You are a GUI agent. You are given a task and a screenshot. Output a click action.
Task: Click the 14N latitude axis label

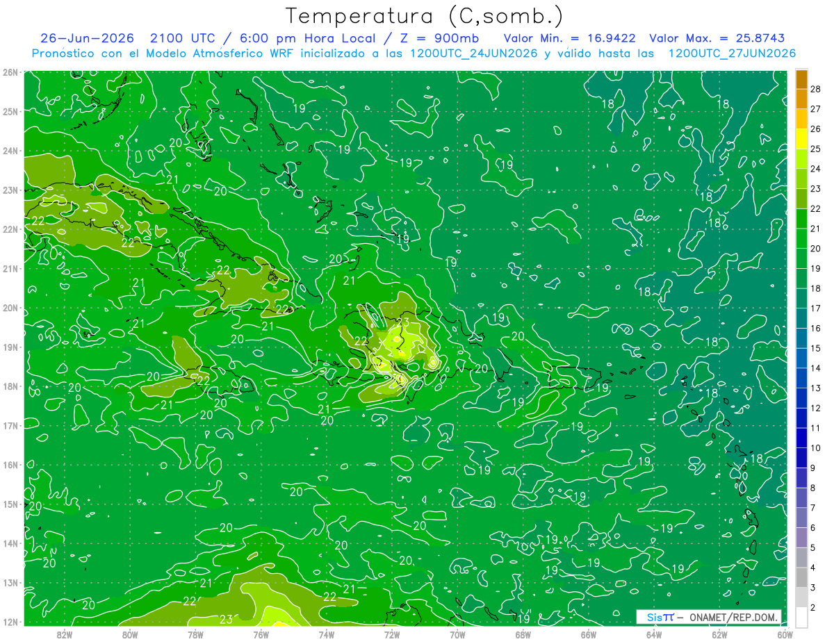10,543
